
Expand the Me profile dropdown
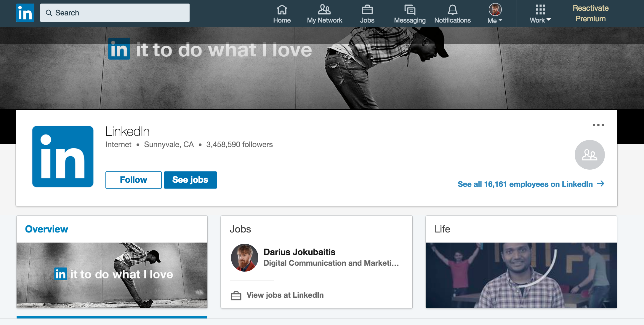[x=495, y=13]
